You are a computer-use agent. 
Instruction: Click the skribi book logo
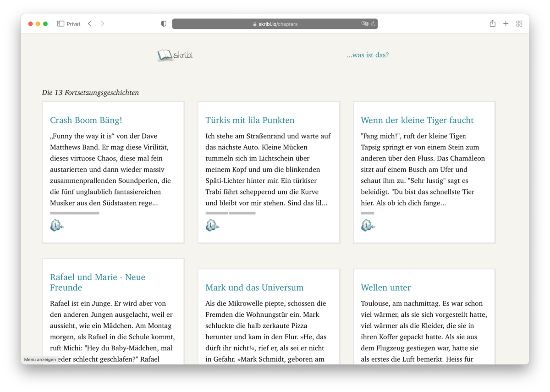pyautogui.click(x=175, y=55)
